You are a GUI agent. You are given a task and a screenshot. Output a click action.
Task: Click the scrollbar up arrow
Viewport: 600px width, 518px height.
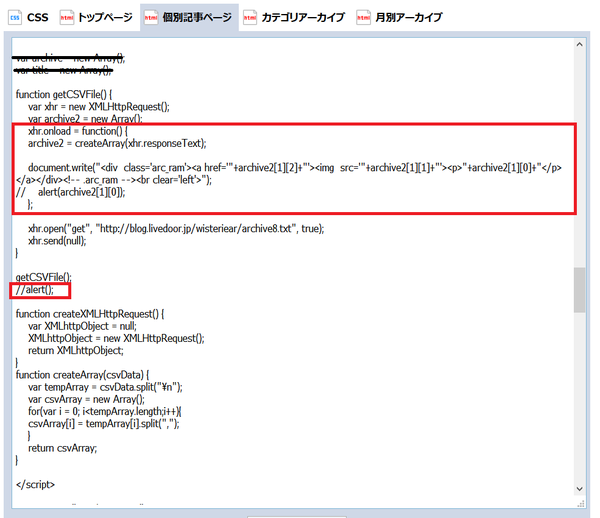coord(579,44)
